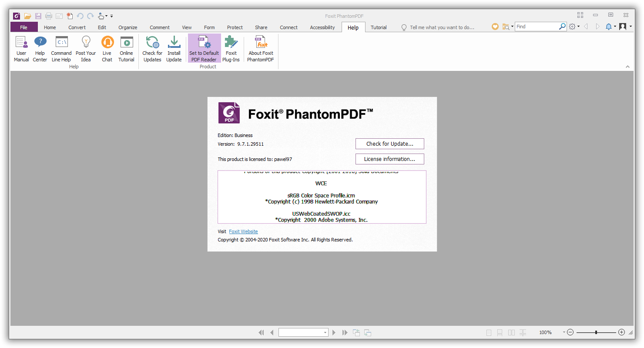Expand the user account dropdown arrow
Screen dimensions: 644x348
[631, 27]
